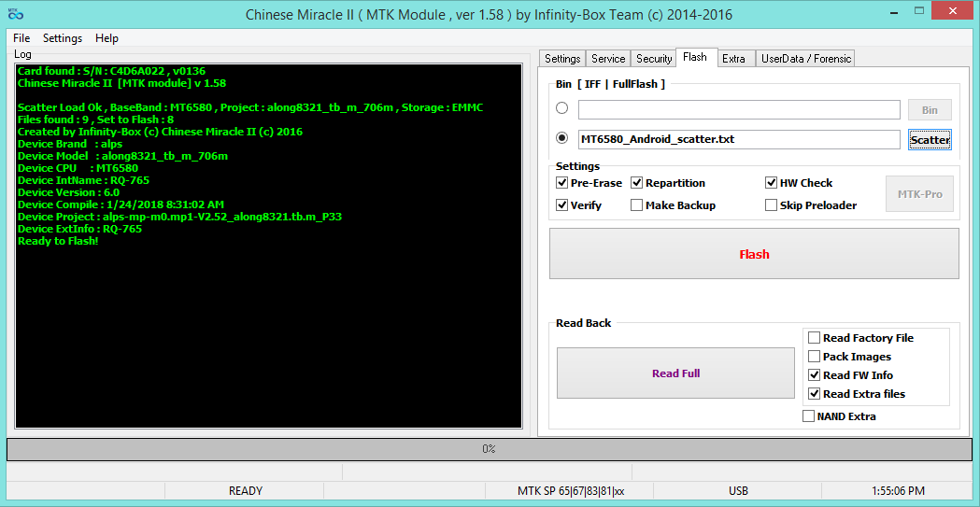The height and width of the screenshot is (507, 980).
Task: Click the 'Created by Infinity-Box' log line
Action: pos(160,132)
